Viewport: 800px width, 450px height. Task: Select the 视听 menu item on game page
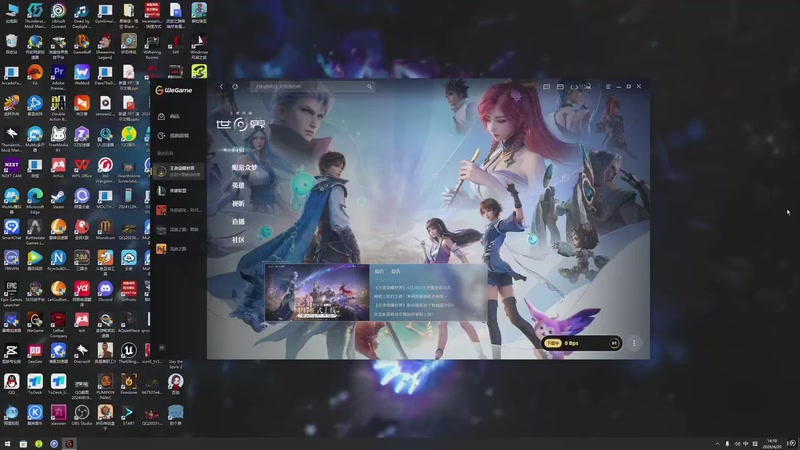238,204
